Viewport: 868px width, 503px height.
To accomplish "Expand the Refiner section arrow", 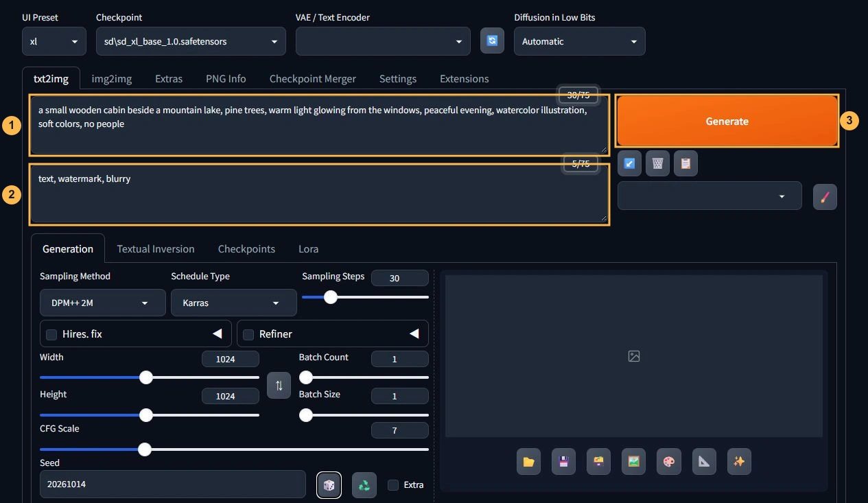I will click(x=414, y=334).
